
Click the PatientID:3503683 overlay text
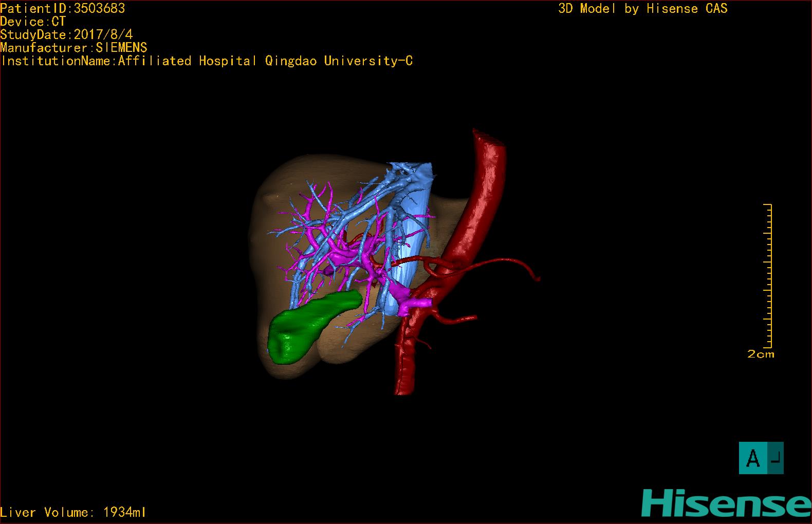(63, 8)
